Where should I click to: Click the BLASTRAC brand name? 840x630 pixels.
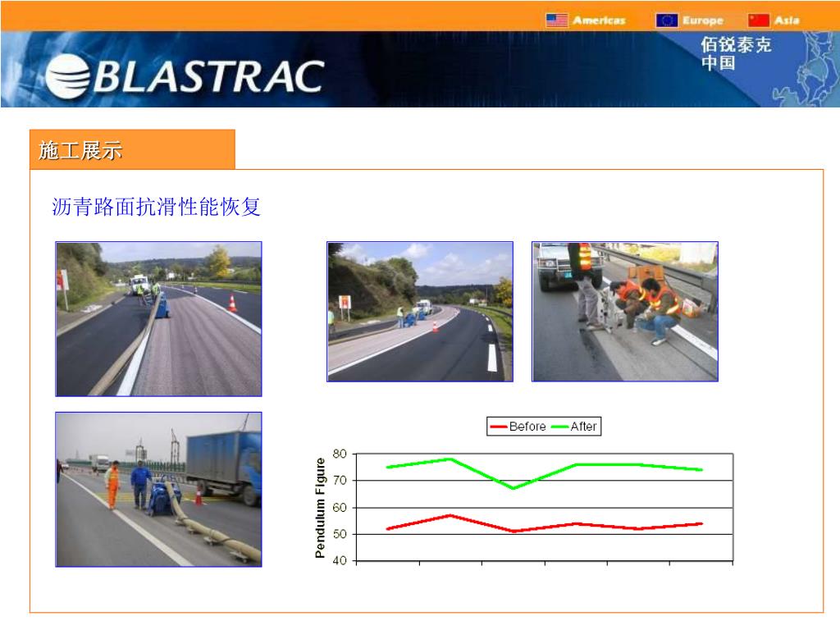[209, 76]
